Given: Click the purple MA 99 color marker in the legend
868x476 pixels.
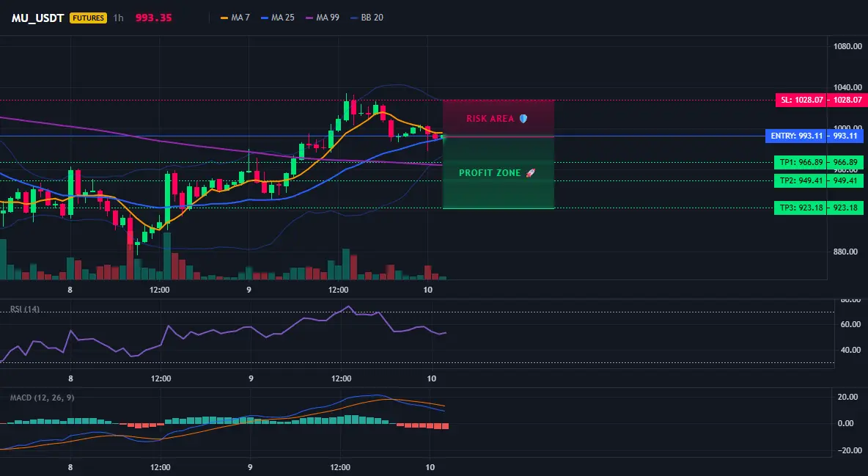Looking at the screenshot, I should (x=309, y=18).
